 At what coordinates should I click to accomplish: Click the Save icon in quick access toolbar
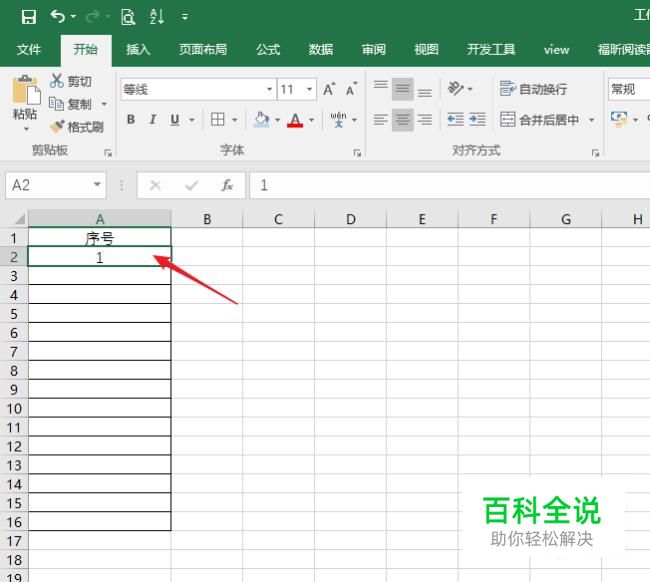coord(29,17)
